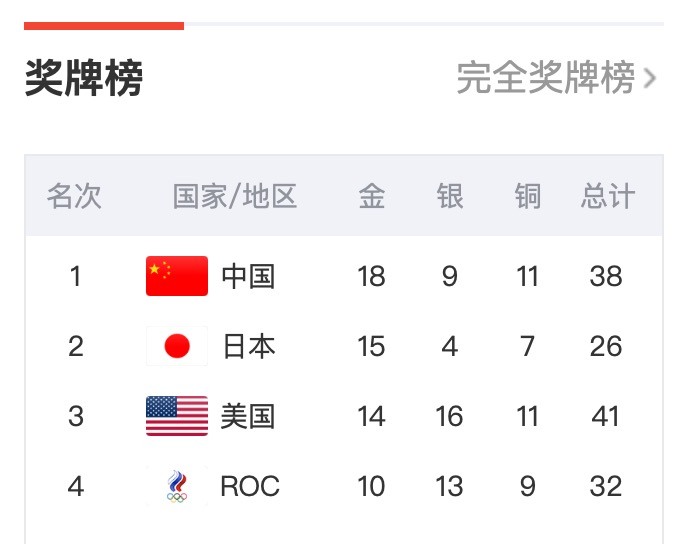Click the United States total of 41
690x544 pixels.
[607, 416]
